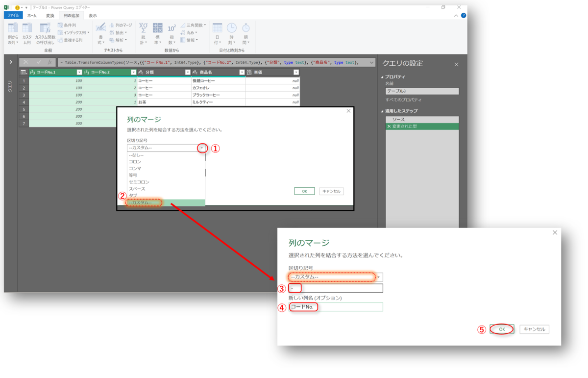Open the Standard (標準) arithmetic tool
The image size is (588, 378).
157,33
